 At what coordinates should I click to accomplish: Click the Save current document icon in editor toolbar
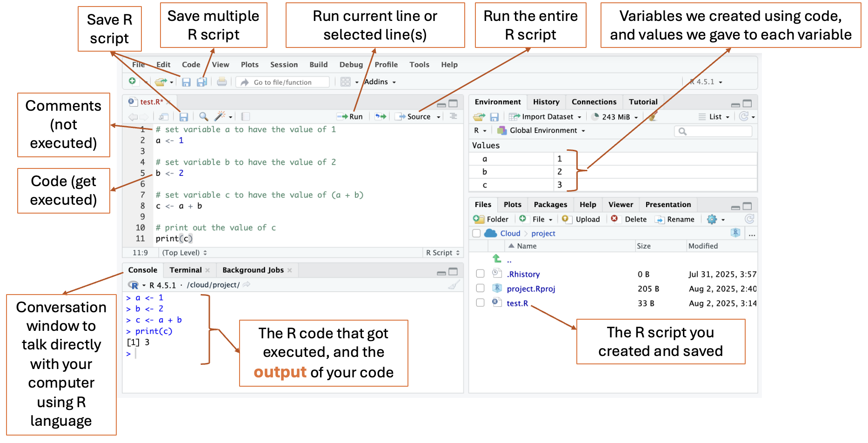tap(184, 117)
